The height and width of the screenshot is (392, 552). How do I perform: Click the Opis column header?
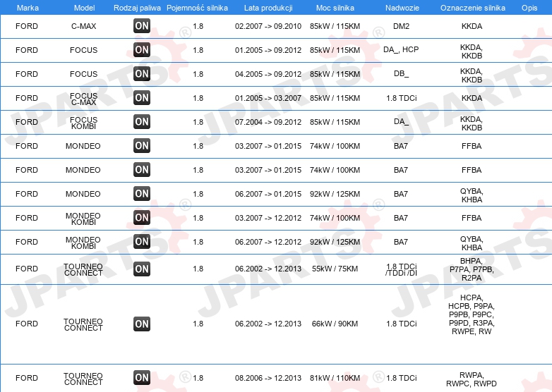coord(529,8)
